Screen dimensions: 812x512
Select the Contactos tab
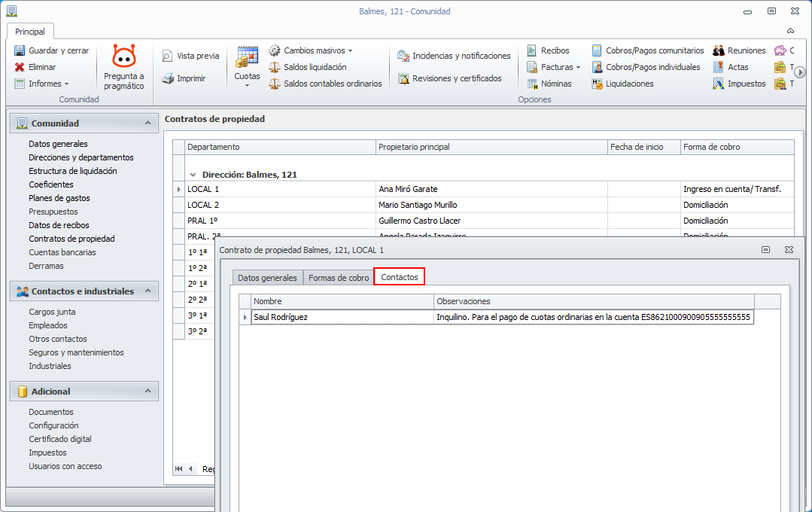pos(400,277)
